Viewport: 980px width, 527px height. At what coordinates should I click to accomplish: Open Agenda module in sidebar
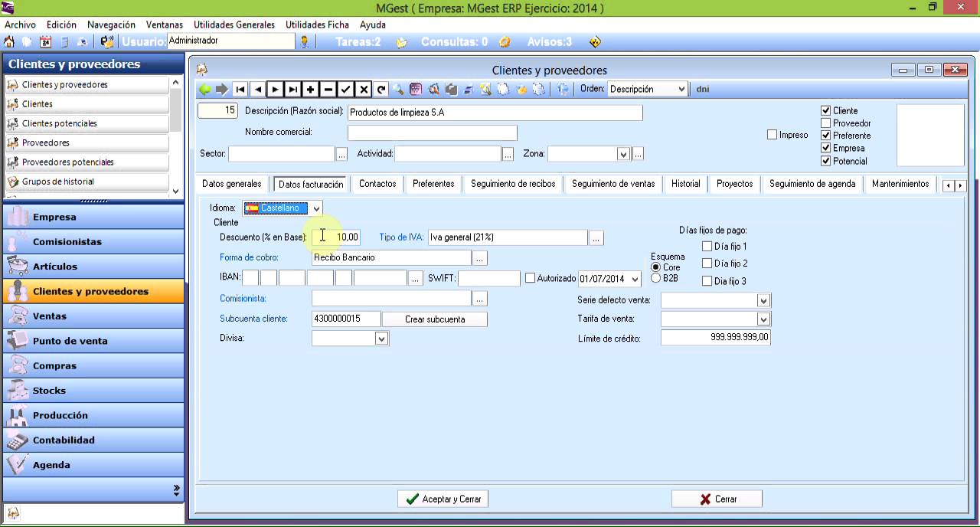(93, 465)
